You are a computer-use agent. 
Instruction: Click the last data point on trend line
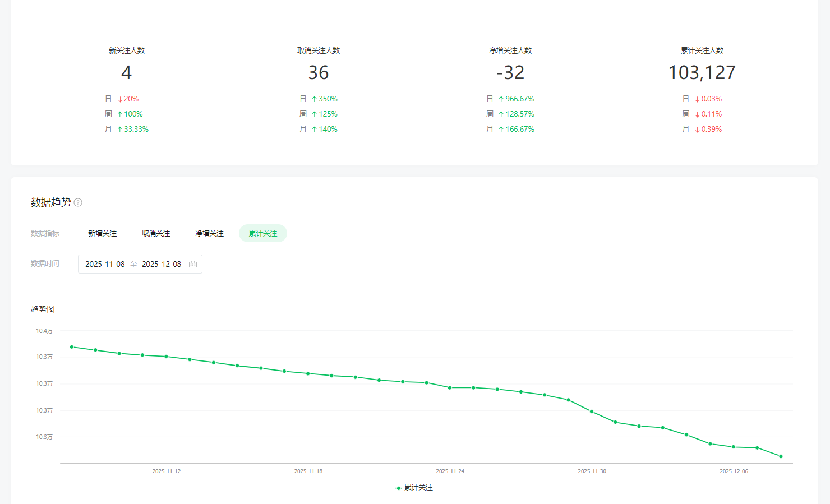pos(781,456)
